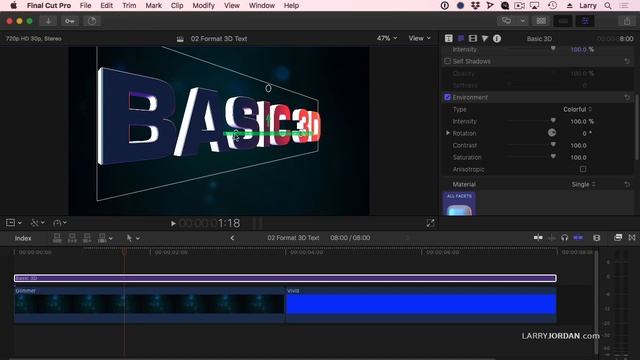640x360 pixels.
Task: Click connect clip to primary storyline icon
Action: click(x=57, y=238)
